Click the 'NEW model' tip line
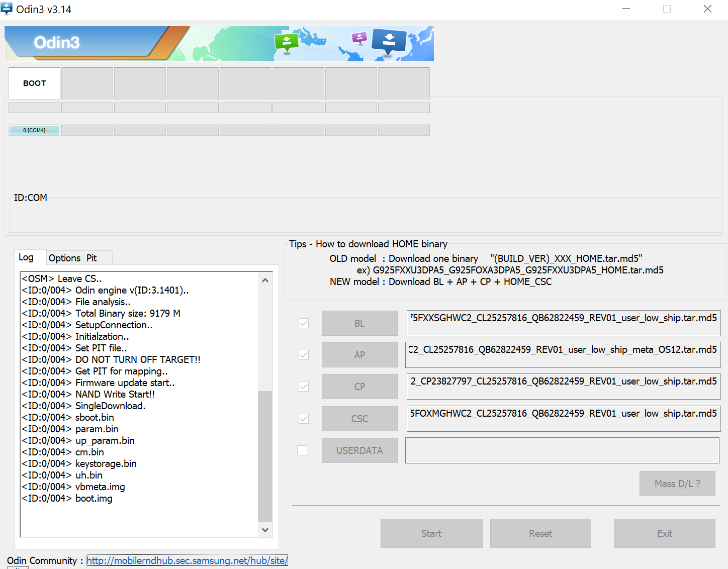This screenshot has width=728, height=569. [440, 281]
